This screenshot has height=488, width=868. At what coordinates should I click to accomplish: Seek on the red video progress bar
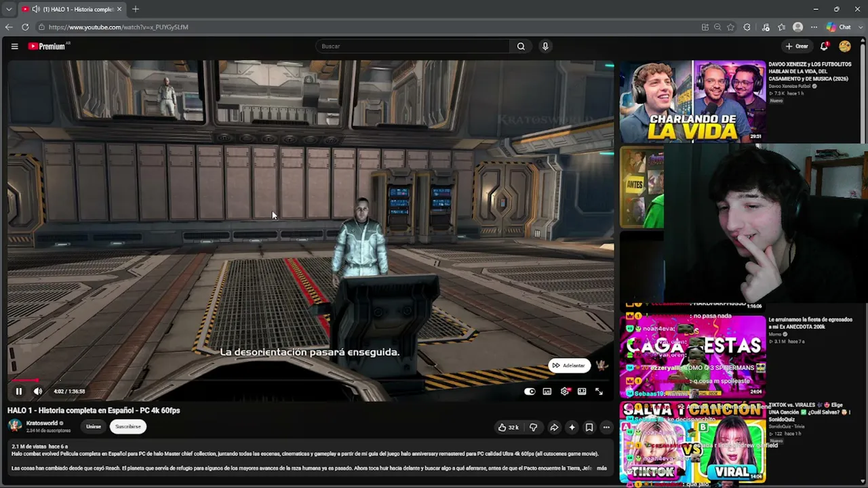311,380
